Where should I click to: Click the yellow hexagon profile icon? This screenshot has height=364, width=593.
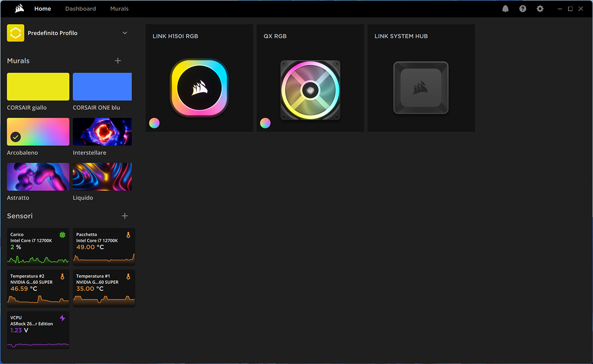[15, 33]
